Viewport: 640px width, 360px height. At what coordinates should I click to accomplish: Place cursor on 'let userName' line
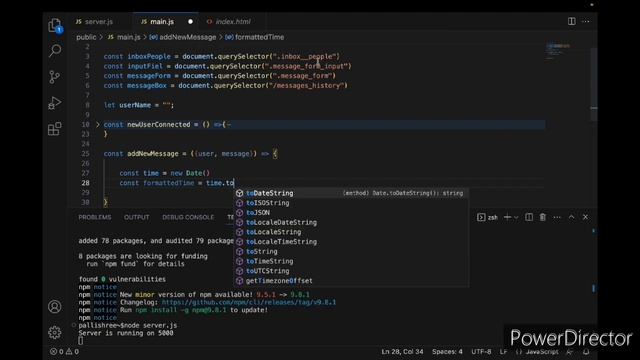click(x=139, y=105)
